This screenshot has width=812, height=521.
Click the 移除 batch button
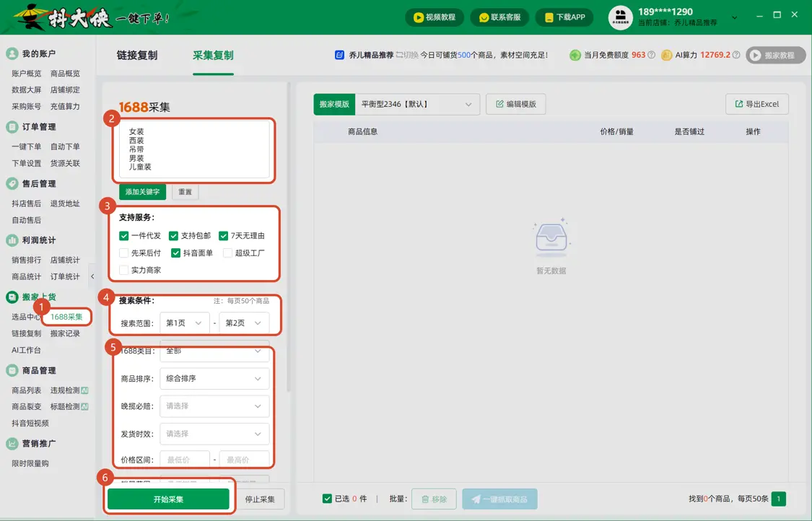[434, 499]
